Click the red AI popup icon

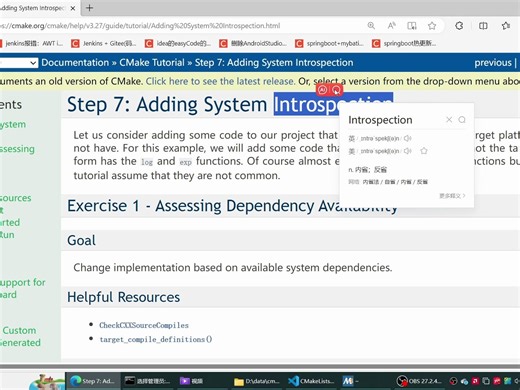click(x=322, y=90)
